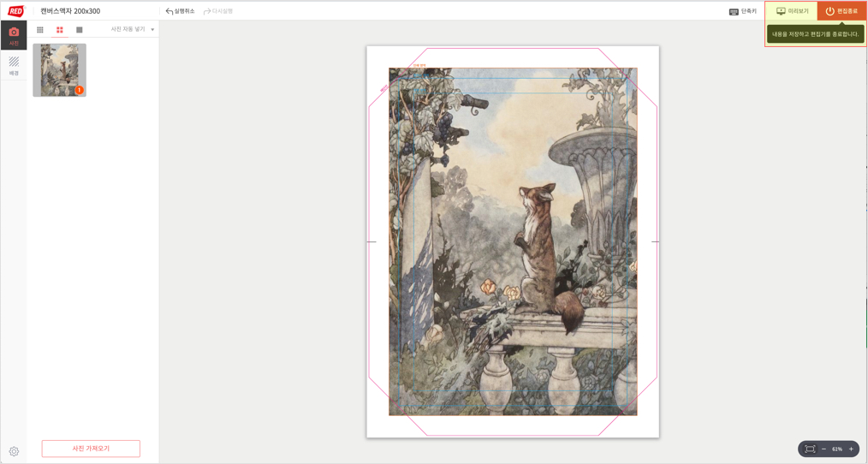Fit canvas to screen icon
868x464 pixels.
pos(809,449)
